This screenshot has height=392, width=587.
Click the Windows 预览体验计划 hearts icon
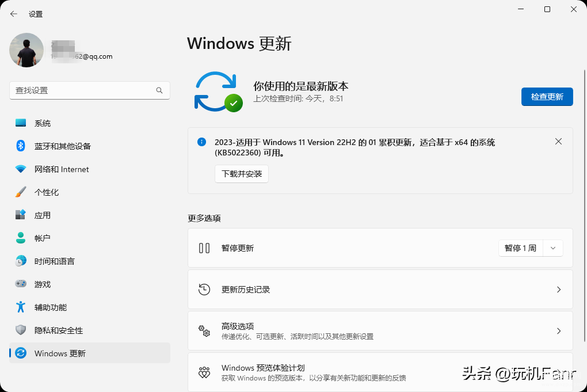(x=204, y=372)
